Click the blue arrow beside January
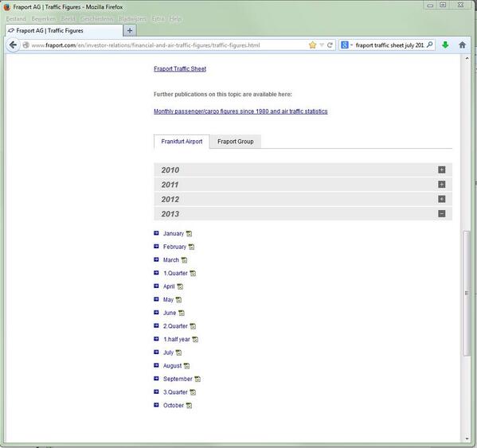477x448 pixels. pyautogui.click(x=156, y=233)
